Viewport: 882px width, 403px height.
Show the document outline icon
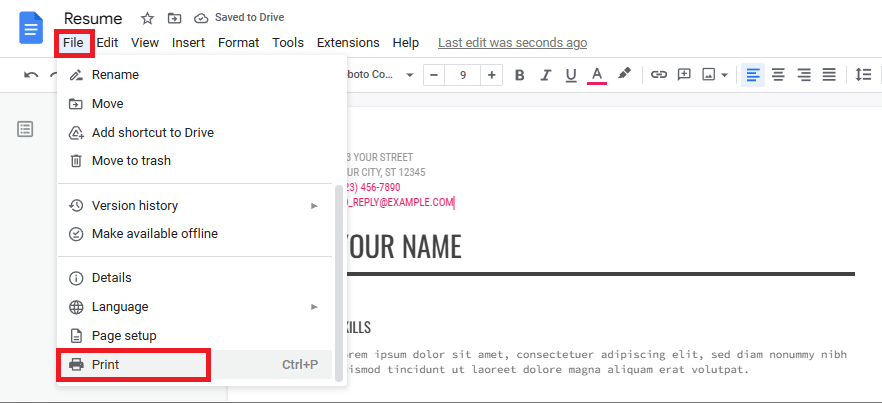pos(25,129)
